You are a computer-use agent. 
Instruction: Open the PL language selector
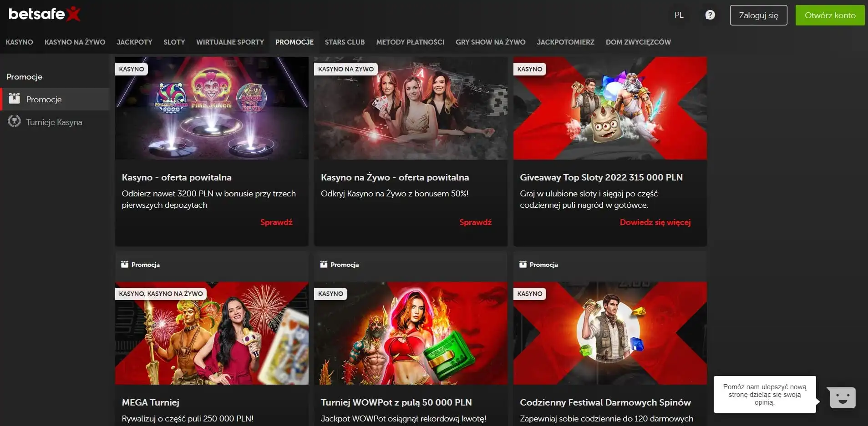point(679,15)
